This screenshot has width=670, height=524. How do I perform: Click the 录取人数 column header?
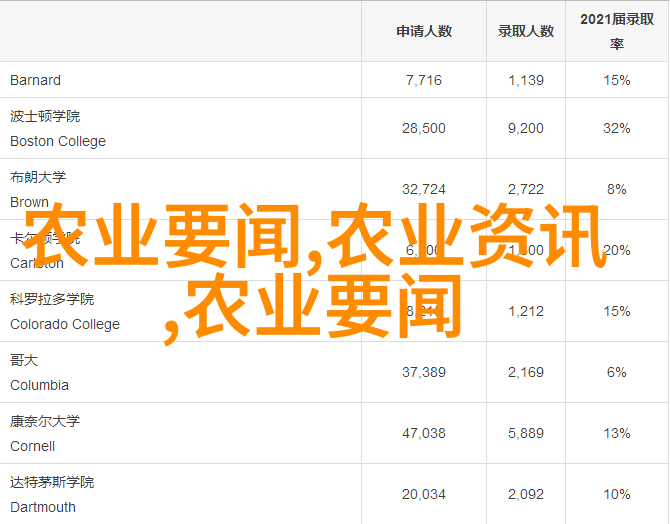(526, 31)
